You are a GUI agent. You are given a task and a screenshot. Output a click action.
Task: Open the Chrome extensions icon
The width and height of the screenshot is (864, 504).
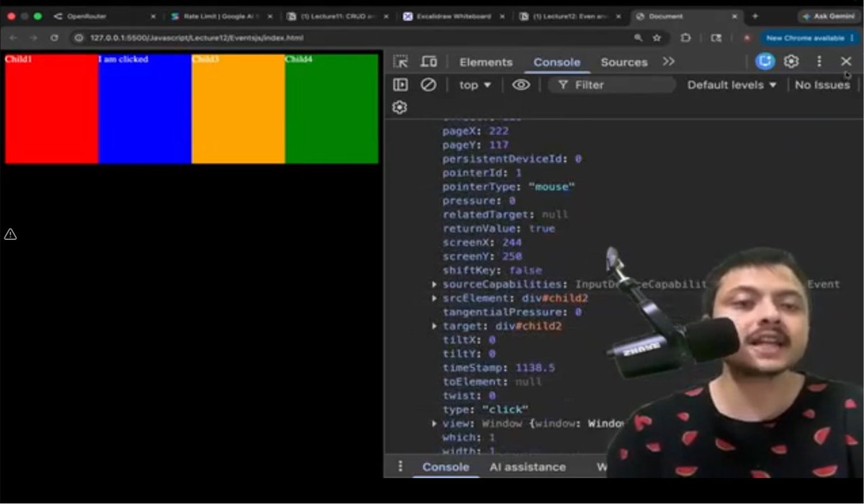(x=686, y=37)
